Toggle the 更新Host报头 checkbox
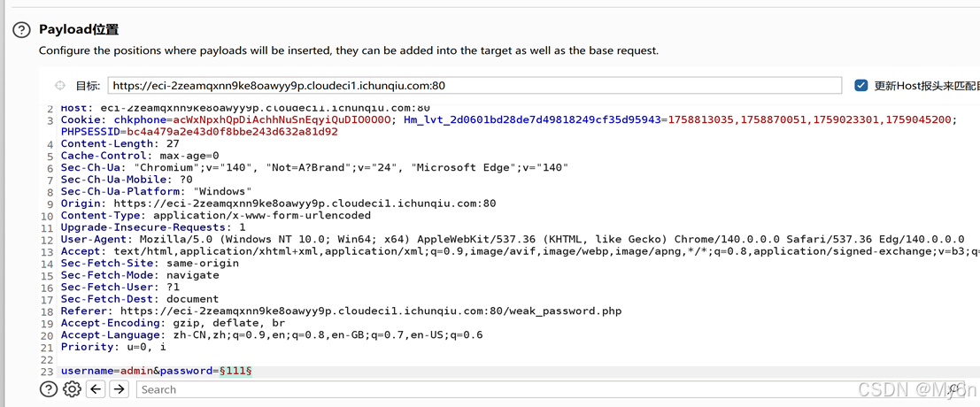 pyautogui.click(x=860, y=86)
